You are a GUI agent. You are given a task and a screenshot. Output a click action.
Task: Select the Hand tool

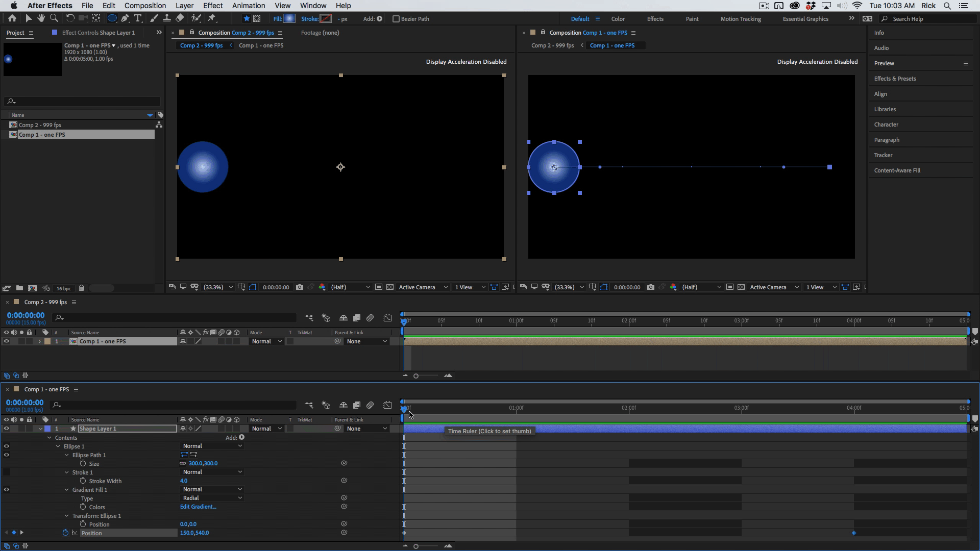coord(41,18)
